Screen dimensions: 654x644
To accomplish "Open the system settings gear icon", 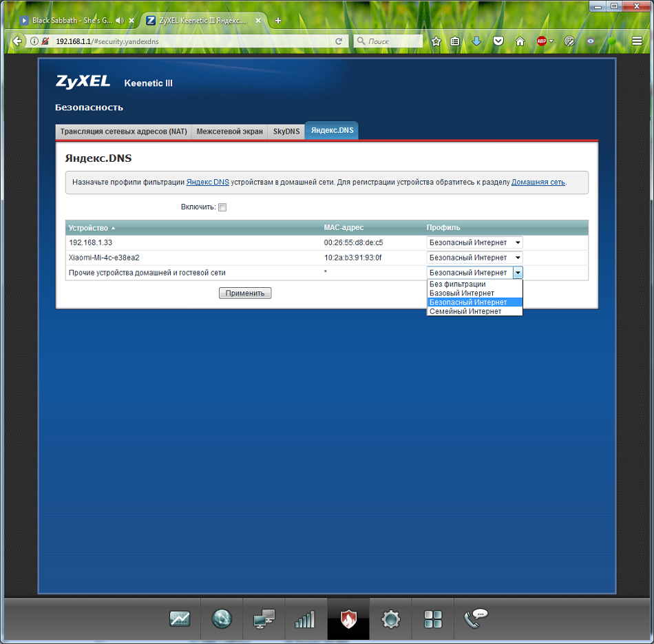I will [x=391, y=619].
